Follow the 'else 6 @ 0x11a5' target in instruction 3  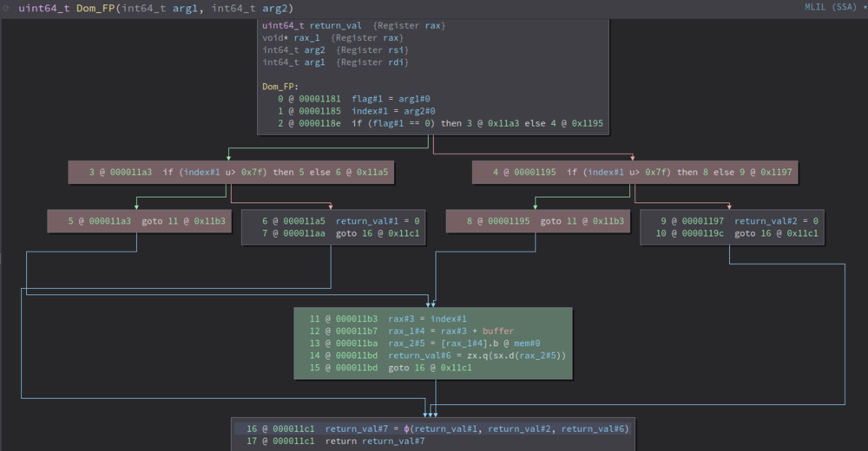[x=348, y=172]
